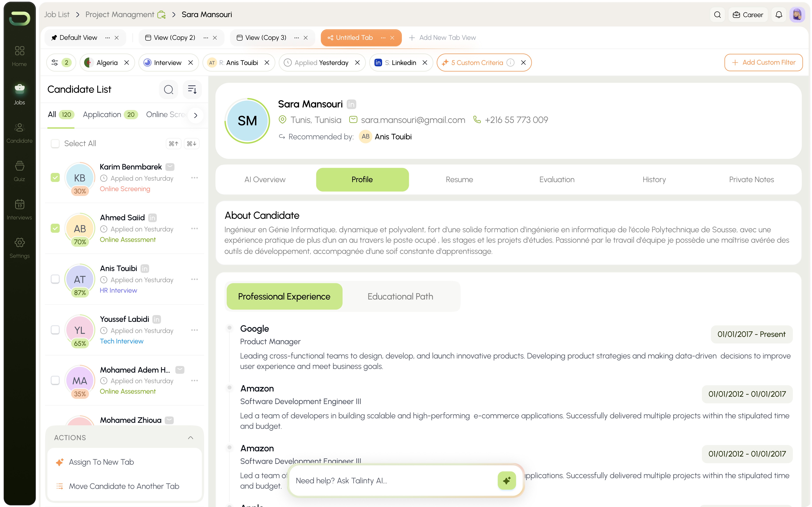Click Assign To New Tab action
The image size is (812, 507).
101,462
